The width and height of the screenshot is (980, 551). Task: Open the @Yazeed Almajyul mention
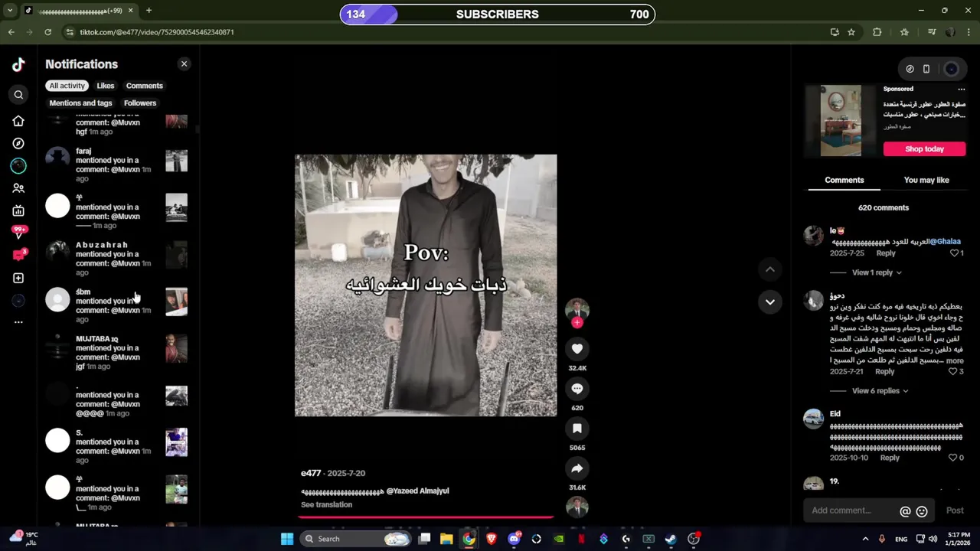[x=417, y=491]
